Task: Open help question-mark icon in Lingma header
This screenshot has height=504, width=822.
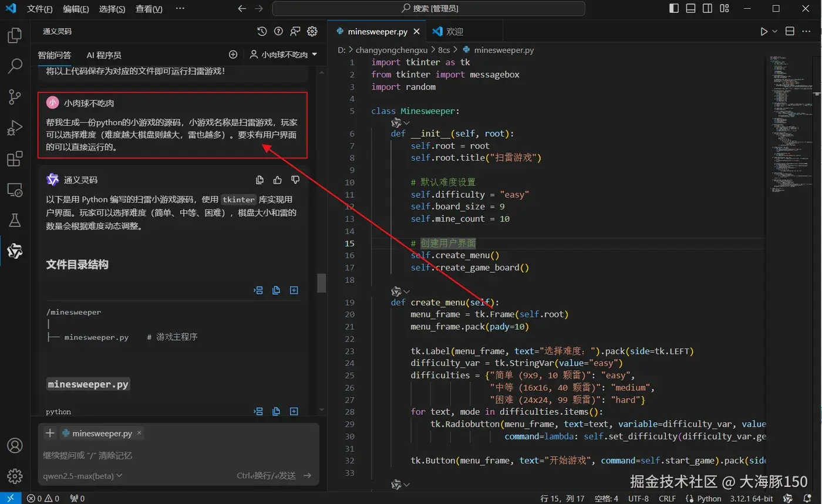Action: 278,31
